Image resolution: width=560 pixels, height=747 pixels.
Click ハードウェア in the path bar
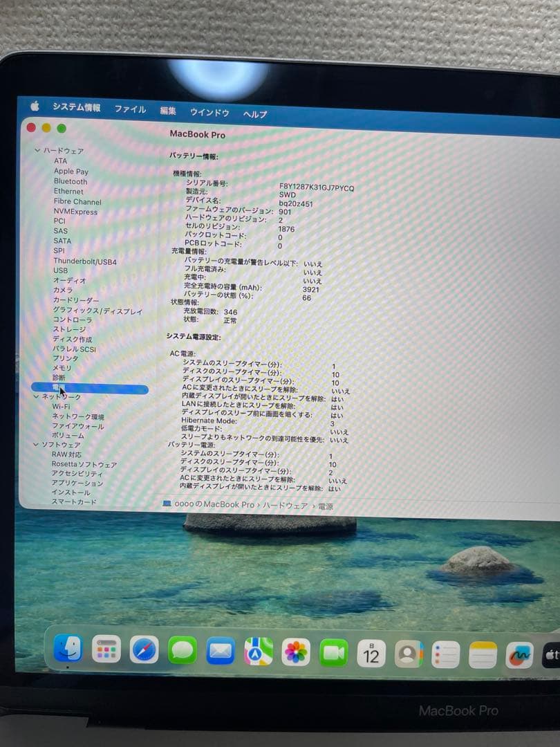286,506
